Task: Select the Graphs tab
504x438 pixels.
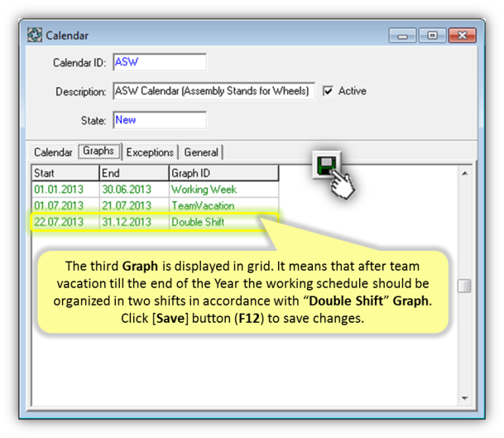Action: [x=98, y=152]
